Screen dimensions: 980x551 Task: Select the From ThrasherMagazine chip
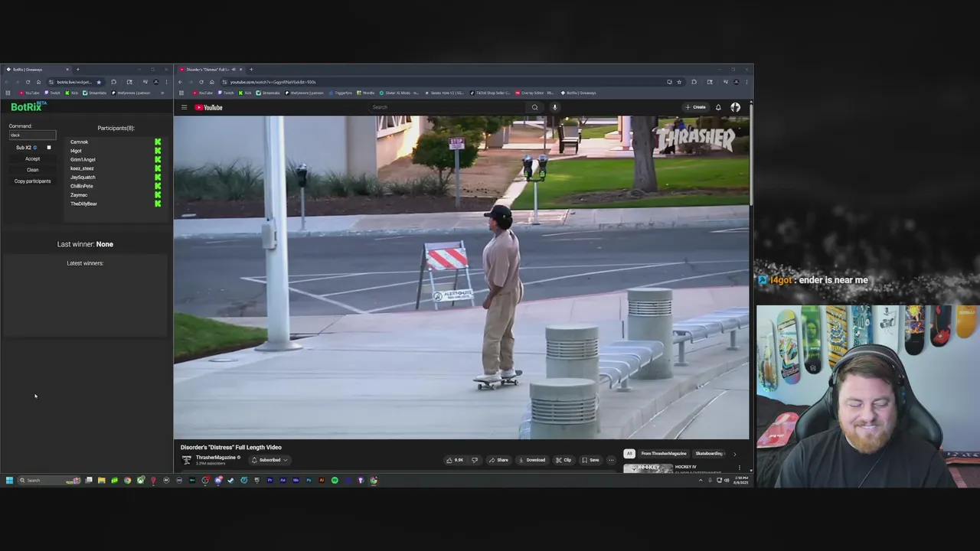(x=664, y=453)
